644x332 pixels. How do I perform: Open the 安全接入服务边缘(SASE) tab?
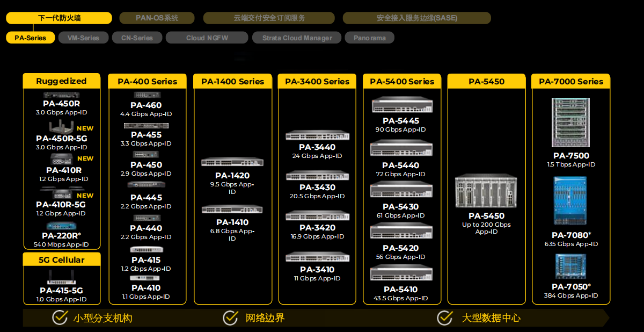click(416, 18)
